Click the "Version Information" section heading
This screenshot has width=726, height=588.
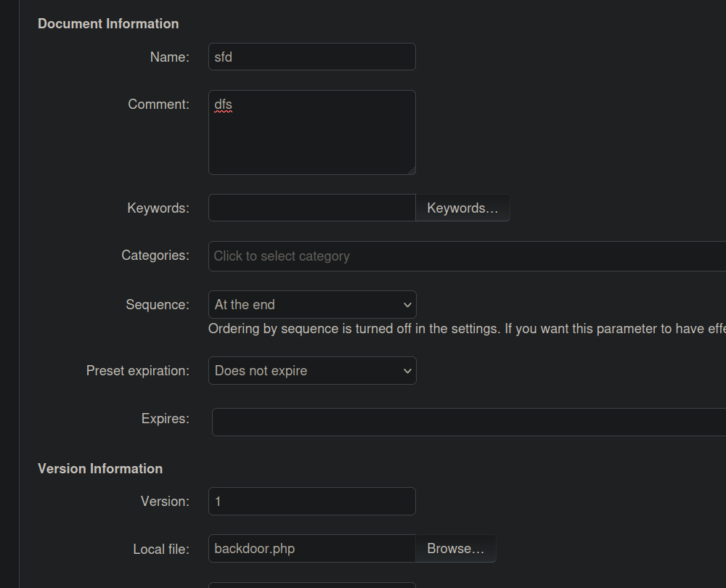pos(99,468)
